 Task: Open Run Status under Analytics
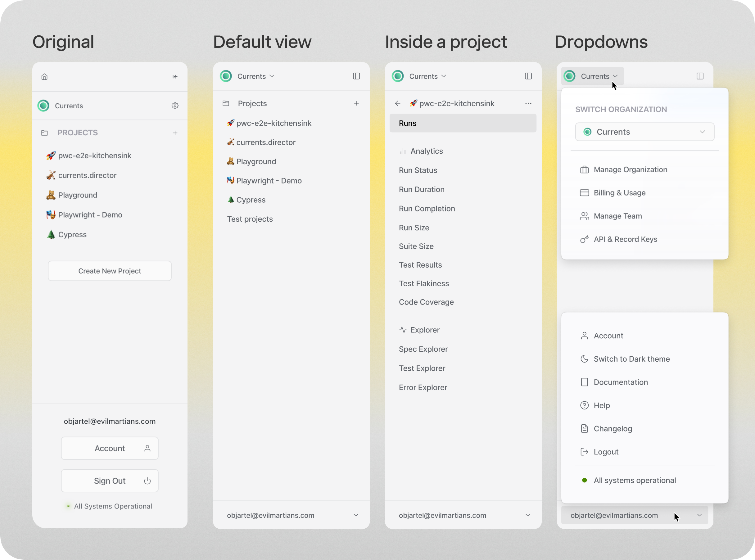[x=418, y=170]
